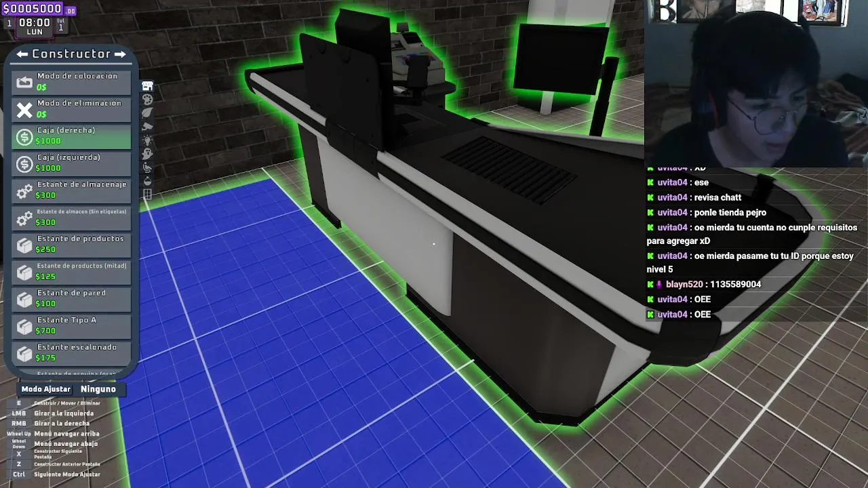The image size is (868, 488).
Task: Pick Estante de productos (mitad) $125
Action: [x=71, y=272]
